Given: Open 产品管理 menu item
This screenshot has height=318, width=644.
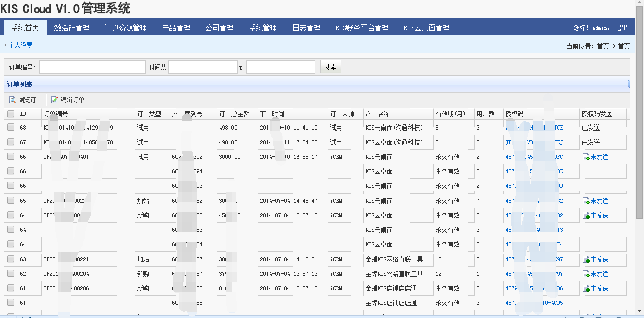Looking at the screenshot, I should (176, 28).
